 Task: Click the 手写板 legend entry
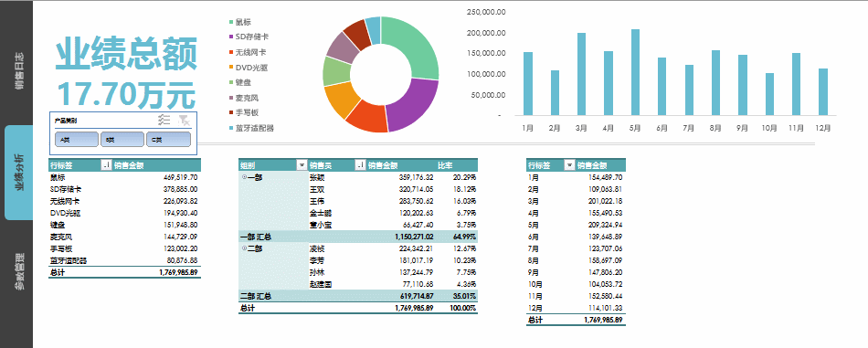(244, 113)
